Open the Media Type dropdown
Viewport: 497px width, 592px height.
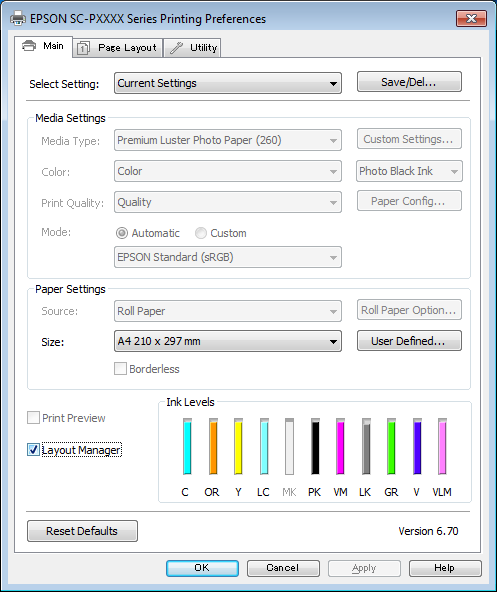pyautogui.click(x=228, y=140)
